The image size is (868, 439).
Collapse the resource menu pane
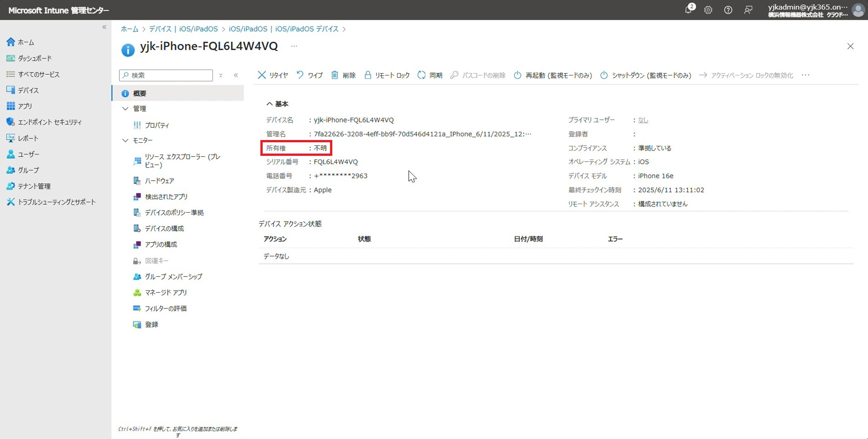click(236, 75)
